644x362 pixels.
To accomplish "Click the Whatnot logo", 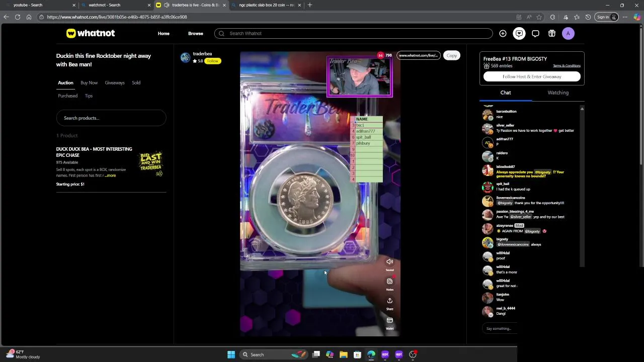I will [x=91, y=33].
